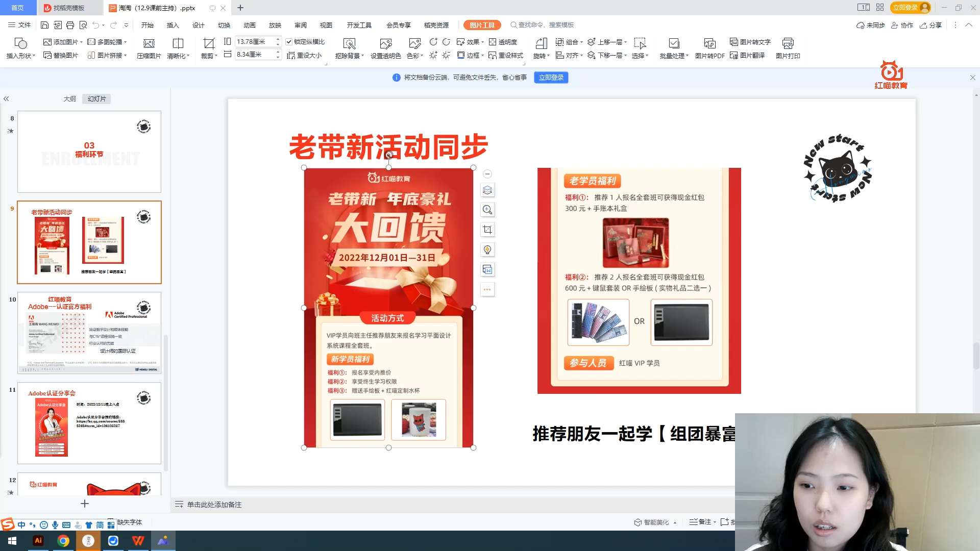Click the 重设样式 reset style tool
The height and width of the screenshot is (551, 980).
pyautogui.click(x=506, y=55)
